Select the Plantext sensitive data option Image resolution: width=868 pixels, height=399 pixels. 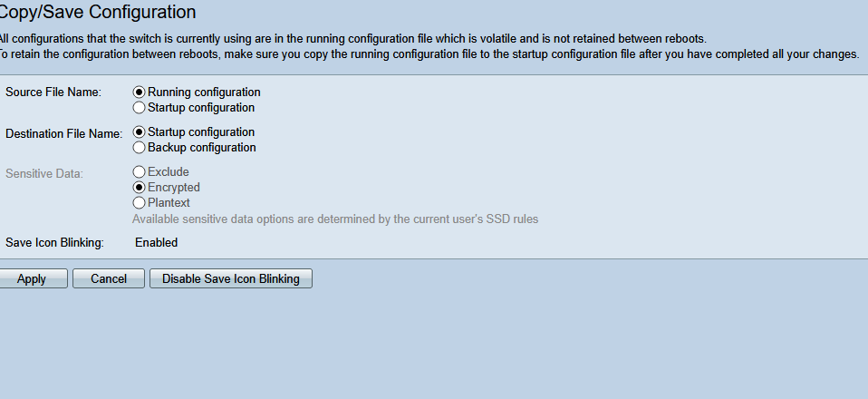click(x=140, y=202)
